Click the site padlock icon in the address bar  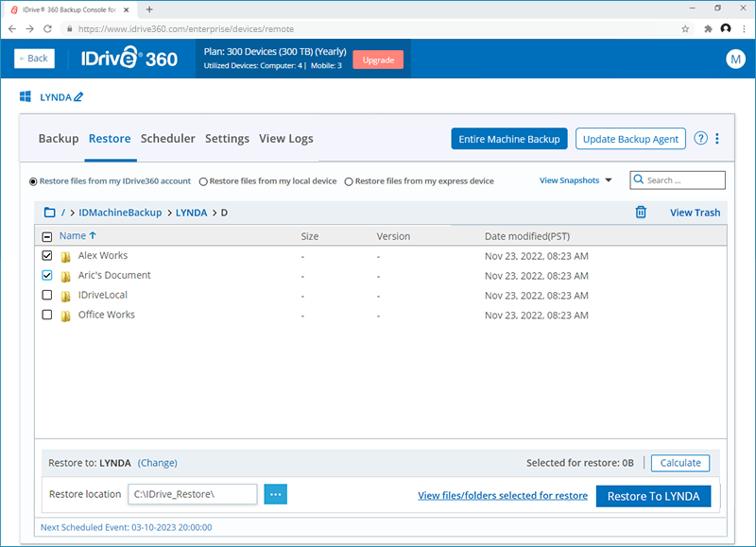[x=70, y=29]
